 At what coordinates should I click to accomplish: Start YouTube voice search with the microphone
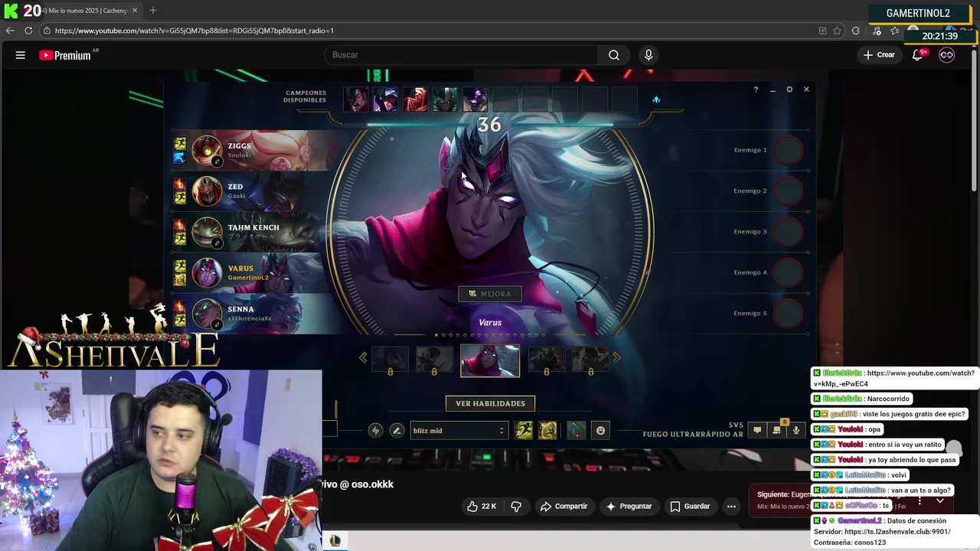(648, 55)
